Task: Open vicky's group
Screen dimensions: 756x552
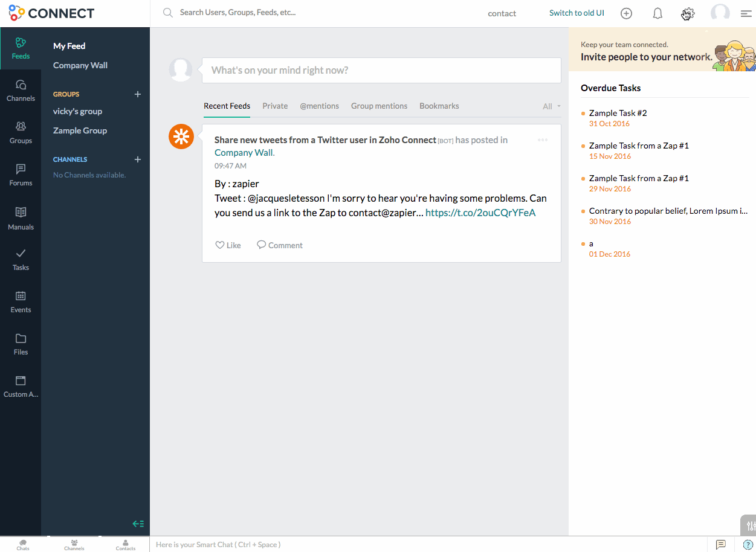Action: (78, 111)
